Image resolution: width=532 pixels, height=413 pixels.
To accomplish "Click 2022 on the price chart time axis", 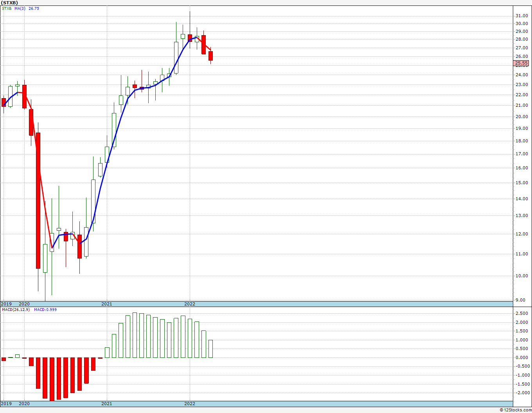I will (190, 304).
